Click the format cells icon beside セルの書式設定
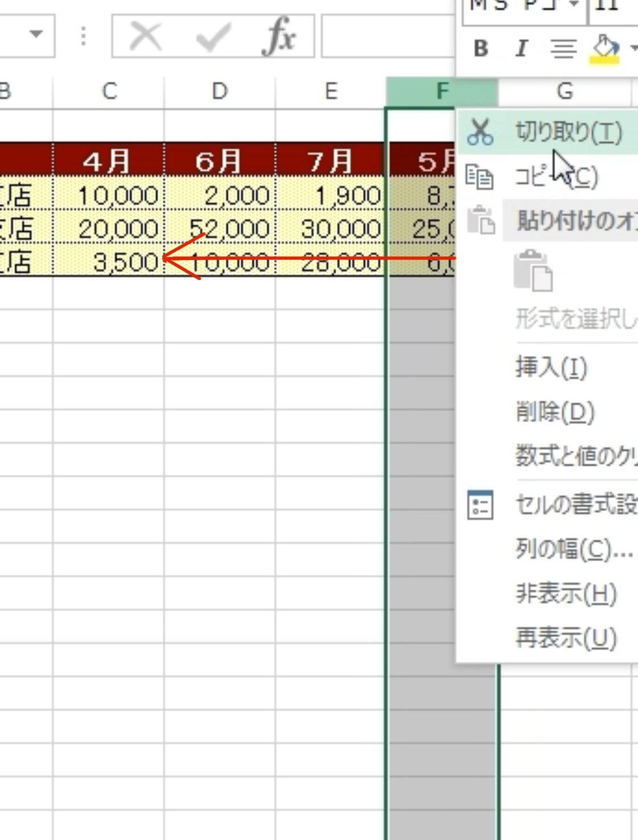The width and height of the screenshot is (638, 840). 480,504
